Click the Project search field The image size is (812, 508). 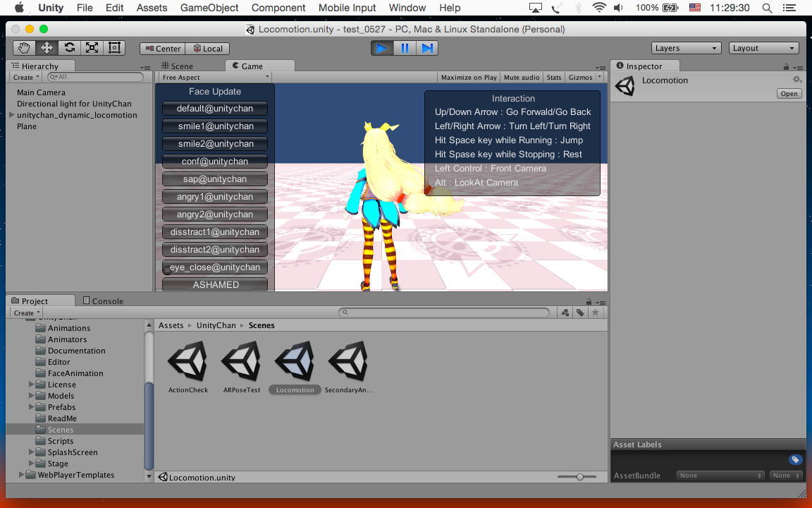pos(444,313)
